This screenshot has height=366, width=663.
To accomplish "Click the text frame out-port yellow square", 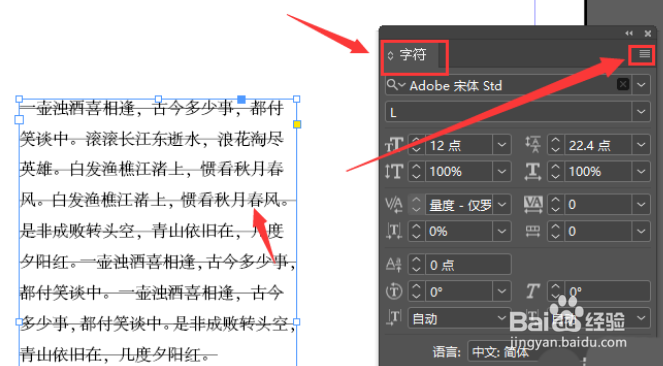I will point(297,124).
